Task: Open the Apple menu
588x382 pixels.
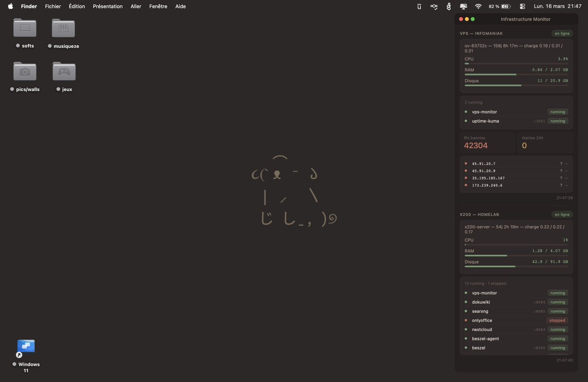Action: click(10, 6)
